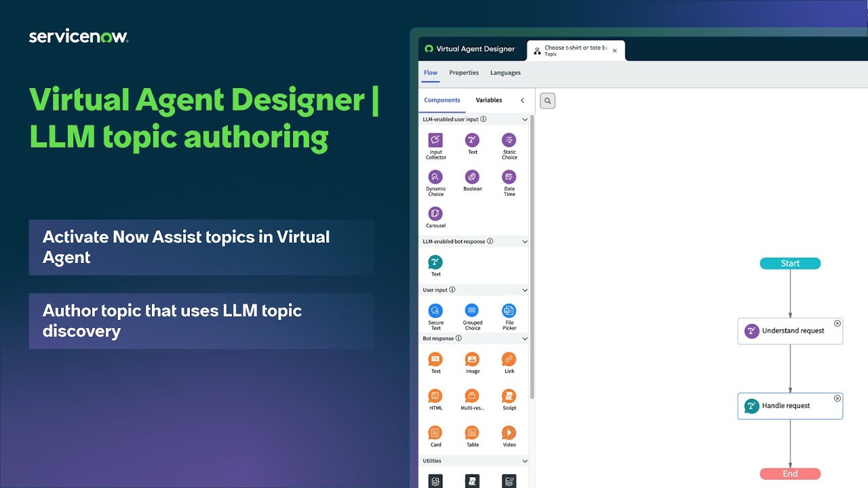Switch to the Languages tab
The height and width of the screenshot is (488, 868).
coord(505,73)
